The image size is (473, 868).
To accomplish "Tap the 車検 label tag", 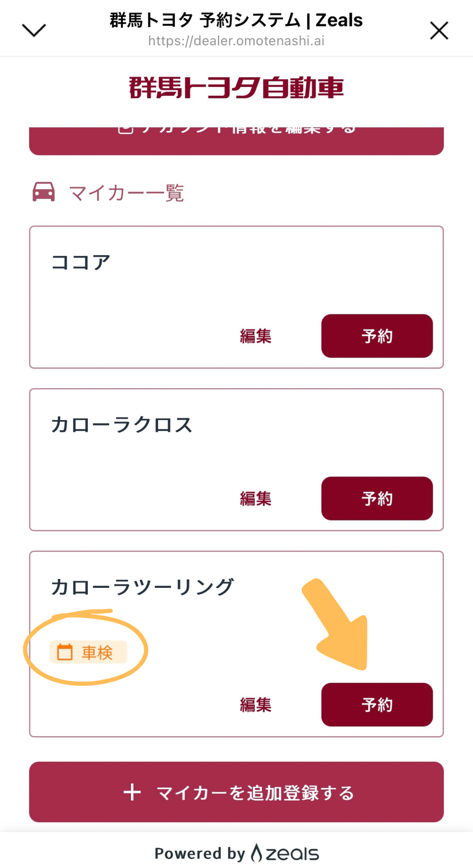I will click(x=97, y=652).
